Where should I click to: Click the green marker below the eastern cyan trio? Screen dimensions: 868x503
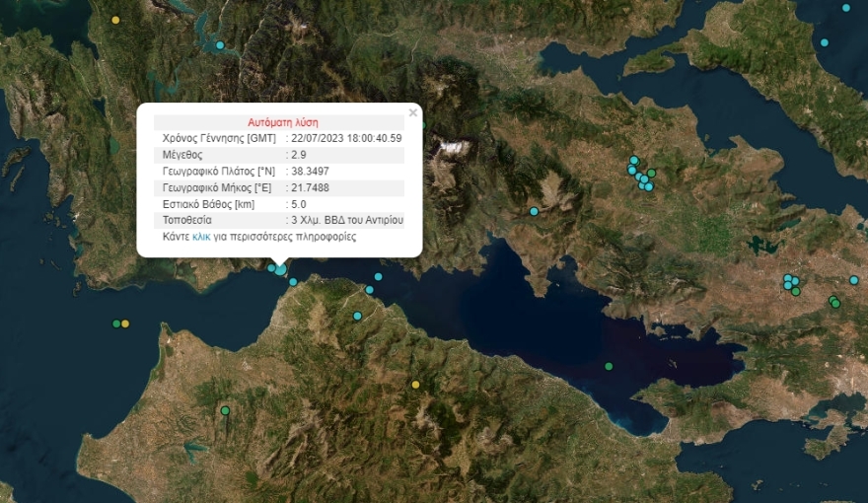tap(795, 292)
